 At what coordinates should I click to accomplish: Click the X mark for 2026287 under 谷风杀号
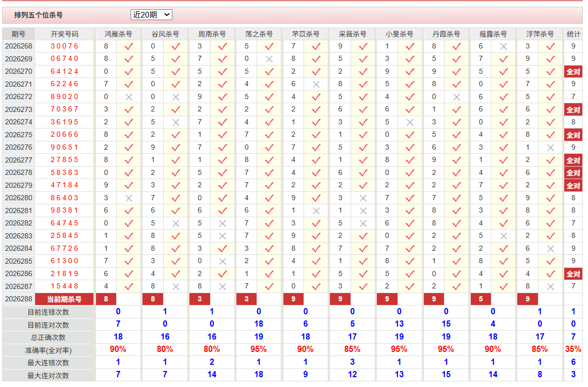click(176, 287)
